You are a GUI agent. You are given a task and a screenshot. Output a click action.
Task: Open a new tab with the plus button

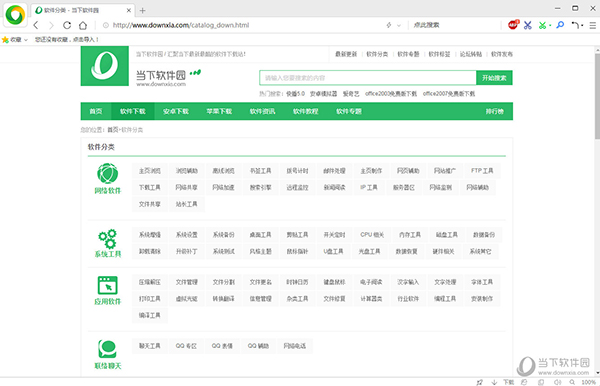pos(142,11)
